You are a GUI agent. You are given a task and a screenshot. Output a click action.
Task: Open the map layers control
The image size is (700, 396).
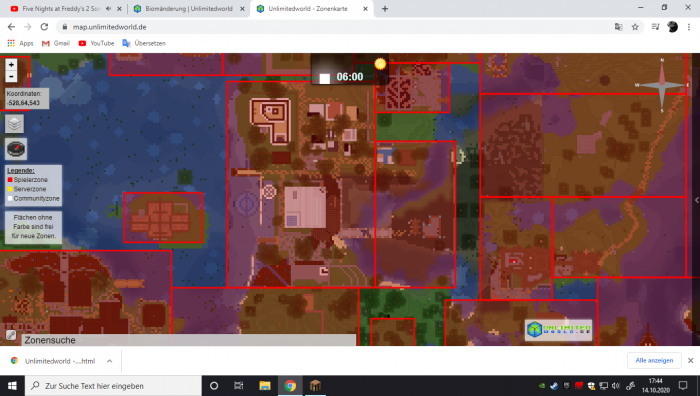click(x=14, y=124)
